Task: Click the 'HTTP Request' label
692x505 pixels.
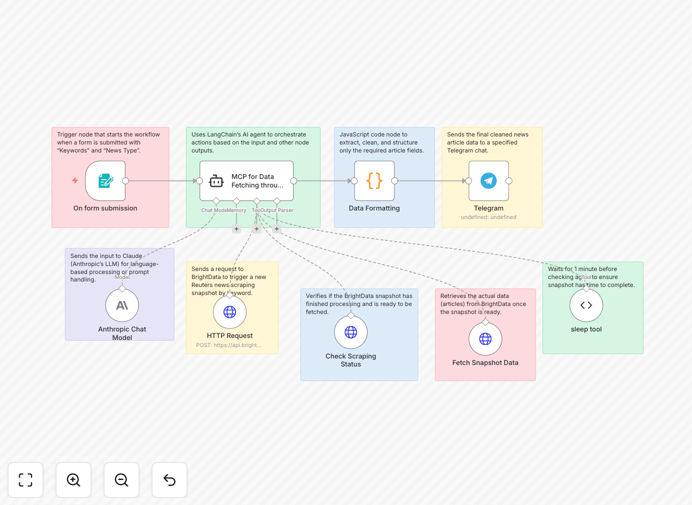Action: click(229, 335)
